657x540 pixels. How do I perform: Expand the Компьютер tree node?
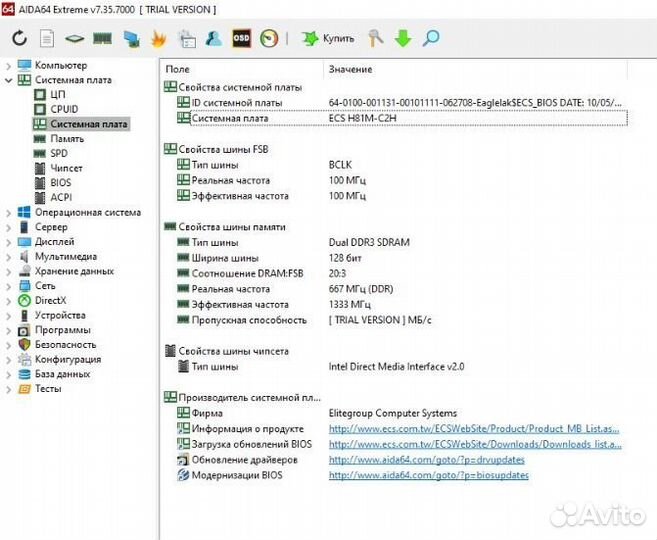(x=8, y=66)
